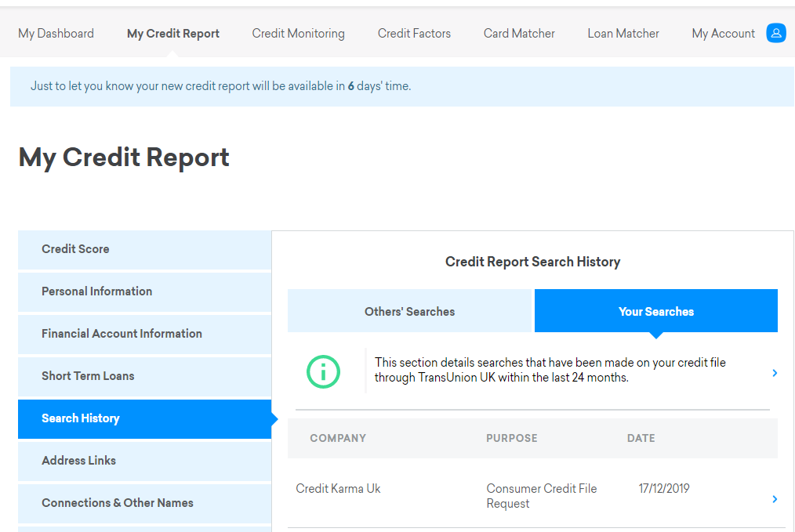
Task: Select Search History sidebar item
Action: pos(144,418)
